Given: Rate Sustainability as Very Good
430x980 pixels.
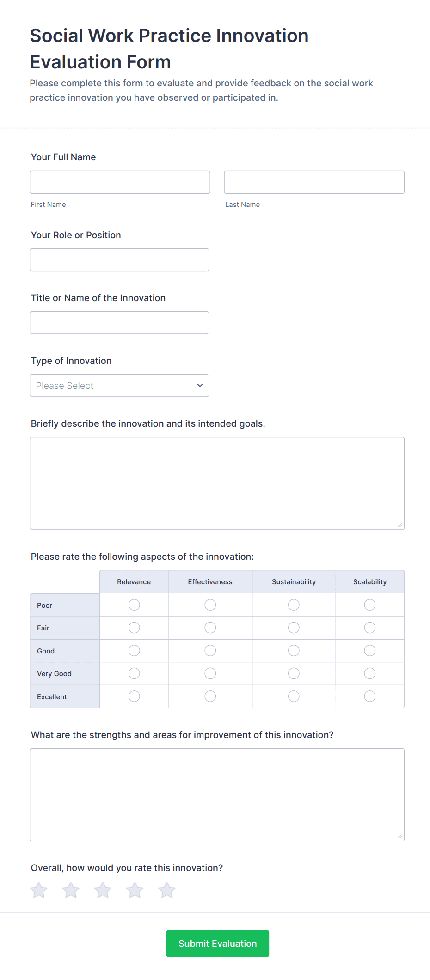Looking at the screenshot, I should tap(294, 673).
